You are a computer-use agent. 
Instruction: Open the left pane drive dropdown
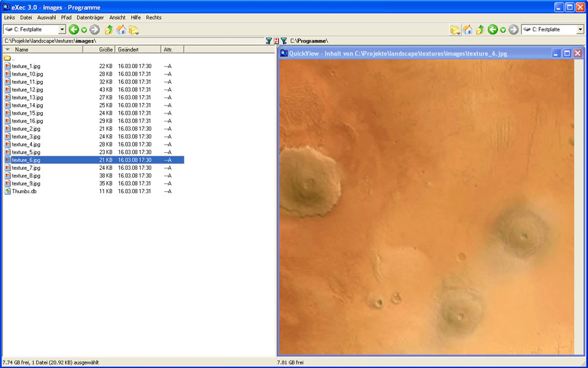[62, 29]
